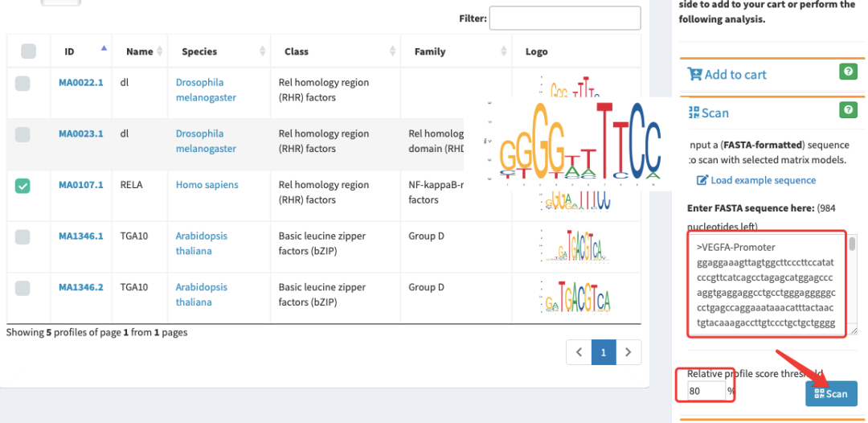
Task: Sort by Species using its sort arrows
Action: pos(263,51)
